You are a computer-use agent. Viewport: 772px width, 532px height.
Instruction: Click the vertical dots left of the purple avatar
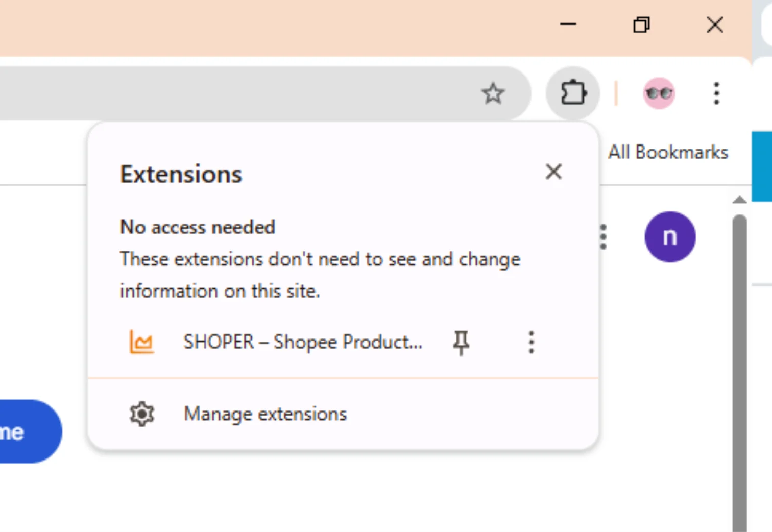[x=604, y=237]
